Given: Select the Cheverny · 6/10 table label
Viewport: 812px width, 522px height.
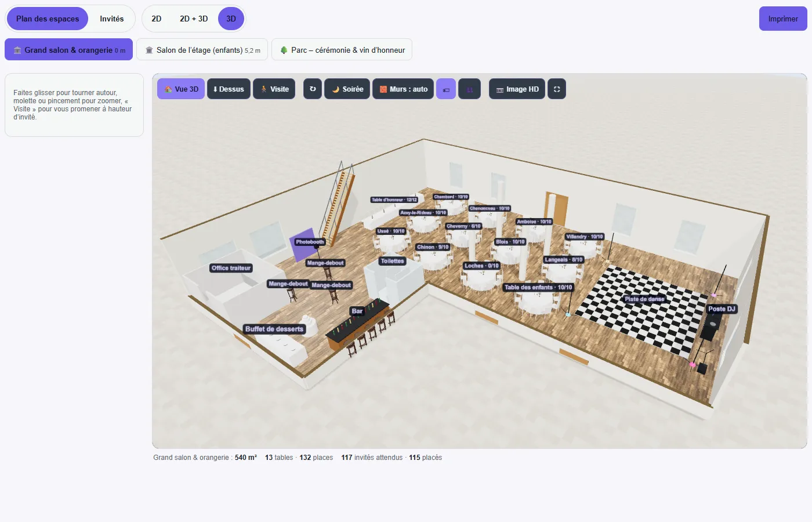Looking at the screenshot, I should click(463, 226).
